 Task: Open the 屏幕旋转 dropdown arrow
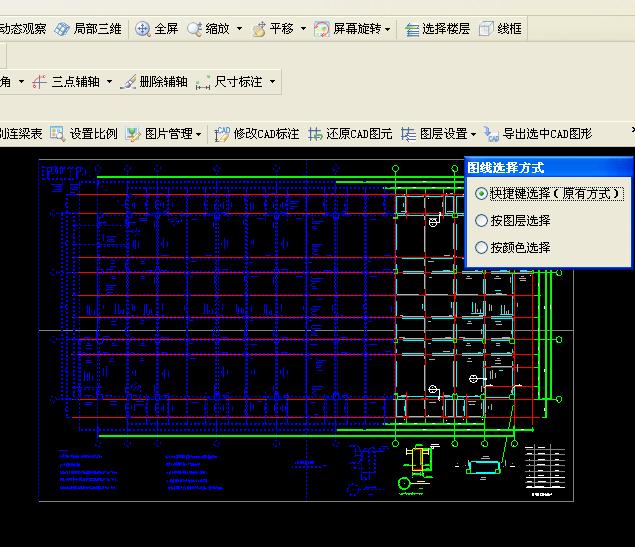[x=388, y=29]
